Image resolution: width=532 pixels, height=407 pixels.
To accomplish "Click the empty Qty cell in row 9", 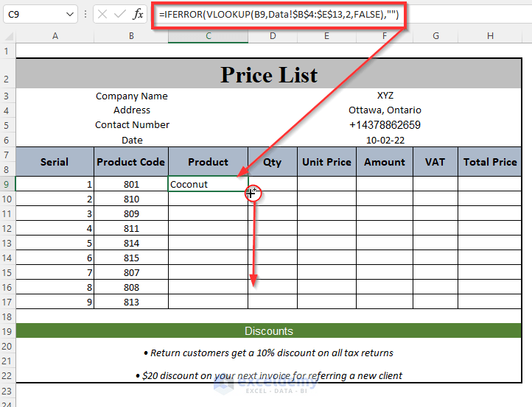I will click(273, 184).
